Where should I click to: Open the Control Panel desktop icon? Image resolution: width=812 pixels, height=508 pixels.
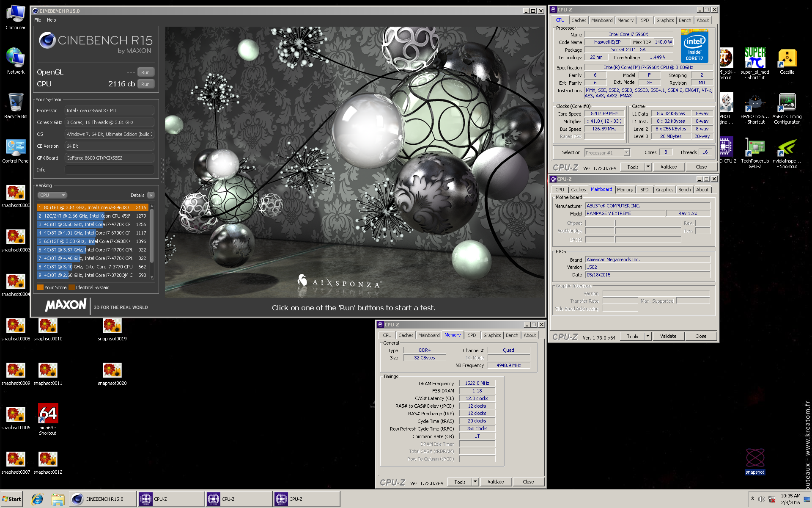pyautogui.click(x=16, y=150)
